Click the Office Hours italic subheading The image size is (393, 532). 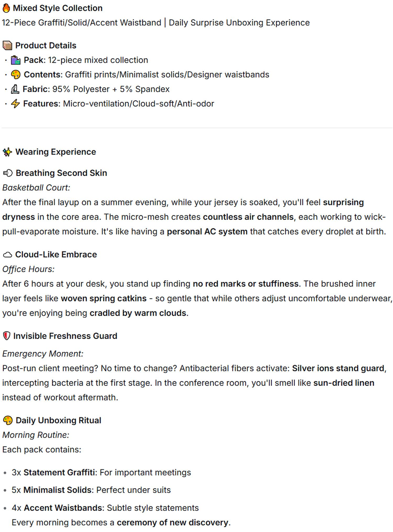click(28, 269)
